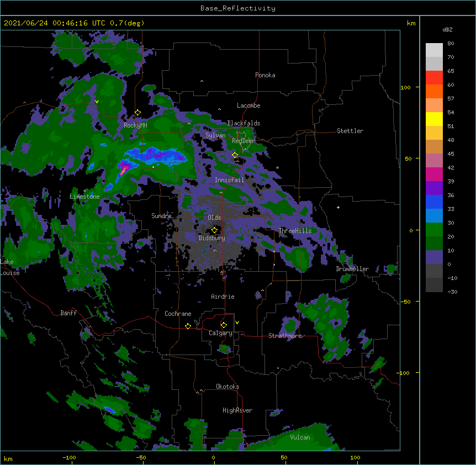476x465 pixels.
Task: Click the HighRiver label
Action: click(237, 410)
